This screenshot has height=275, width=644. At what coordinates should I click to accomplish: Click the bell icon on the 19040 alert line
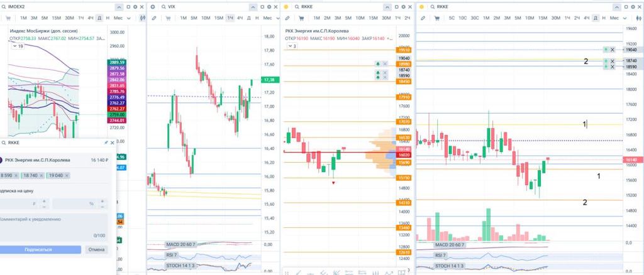pos(605,49)
